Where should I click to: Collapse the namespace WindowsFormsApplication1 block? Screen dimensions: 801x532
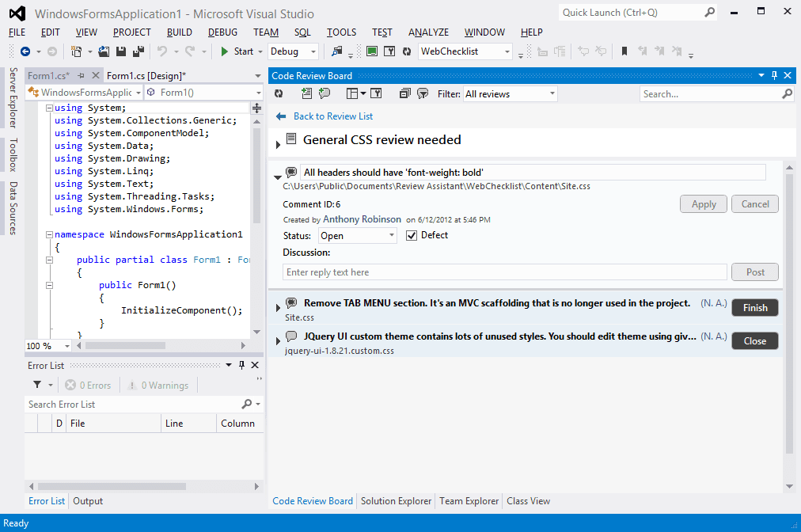(x=50, y=234)
